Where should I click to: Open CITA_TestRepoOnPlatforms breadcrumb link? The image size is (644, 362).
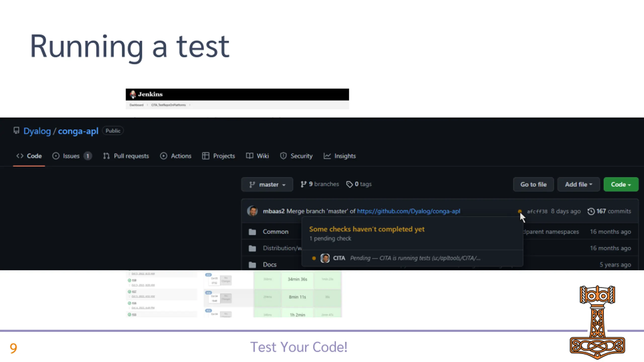click(x=168, y=105)
